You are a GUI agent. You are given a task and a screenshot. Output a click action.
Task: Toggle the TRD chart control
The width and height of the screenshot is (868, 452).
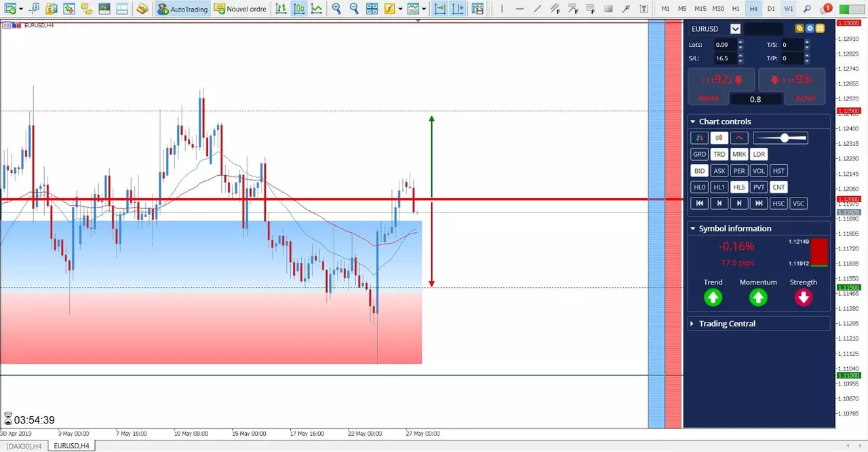pyautogui.click(x=719, y=154)
